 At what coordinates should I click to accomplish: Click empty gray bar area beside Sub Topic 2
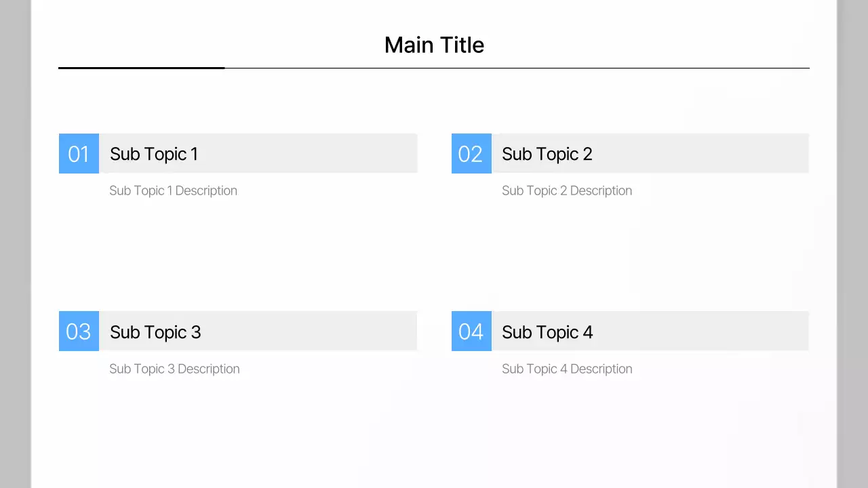705,154
